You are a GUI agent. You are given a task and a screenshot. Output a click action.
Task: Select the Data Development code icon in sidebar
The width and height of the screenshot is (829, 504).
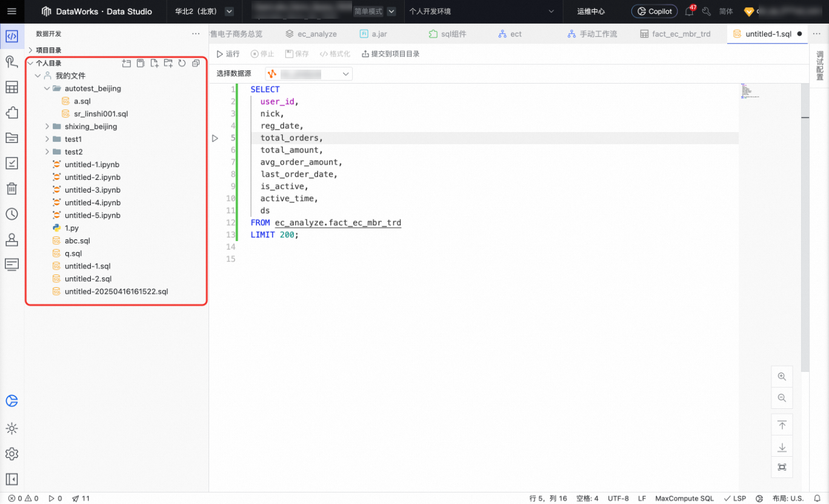tap(12, 36)
